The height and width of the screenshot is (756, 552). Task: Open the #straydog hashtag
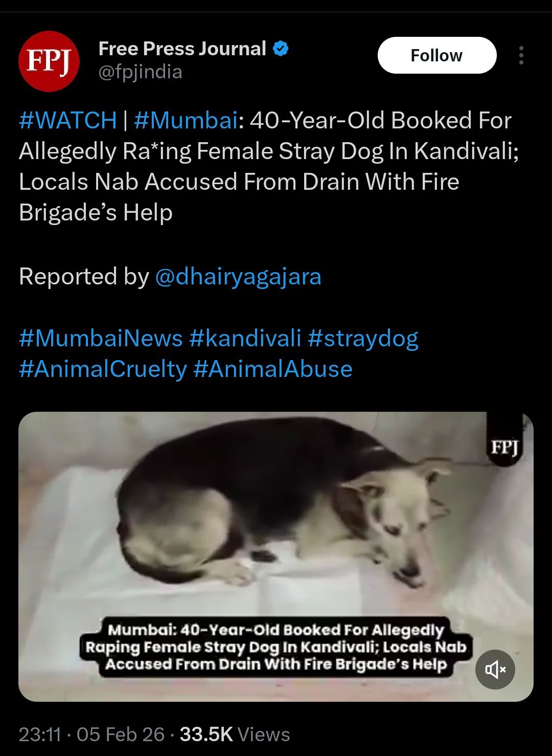[x=363, y=339]
